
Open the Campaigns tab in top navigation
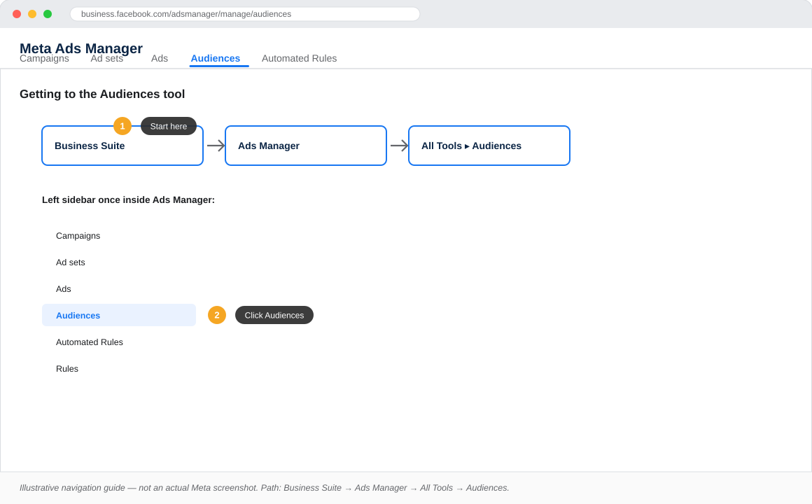pyautogui.click(x=44, y=59)
